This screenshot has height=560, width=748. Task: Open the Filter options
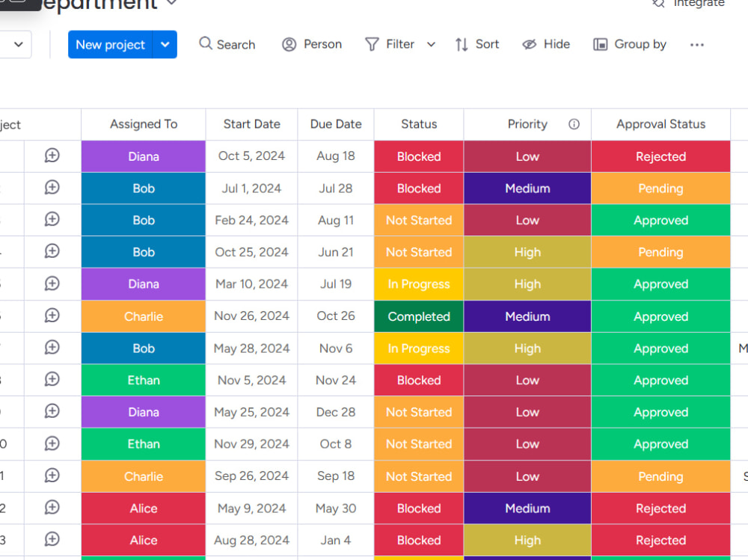[x=390, y=44]
